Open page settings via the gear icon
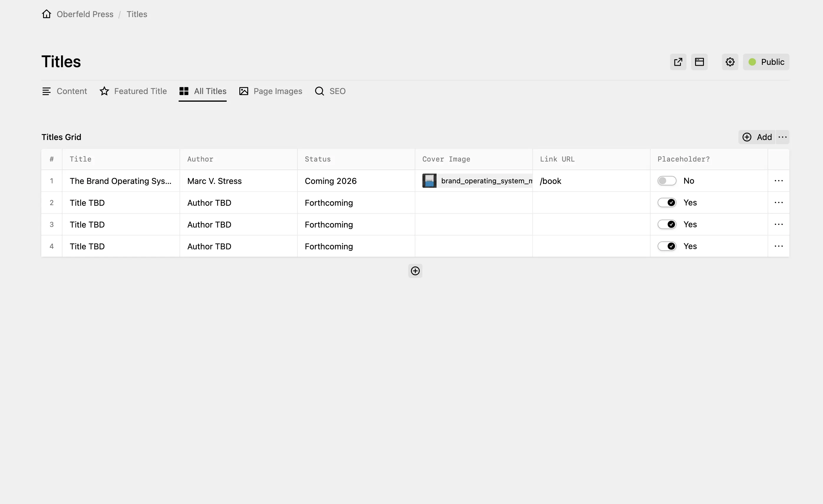This screenshot has height=504, width=823. click(x=730, y=62)
